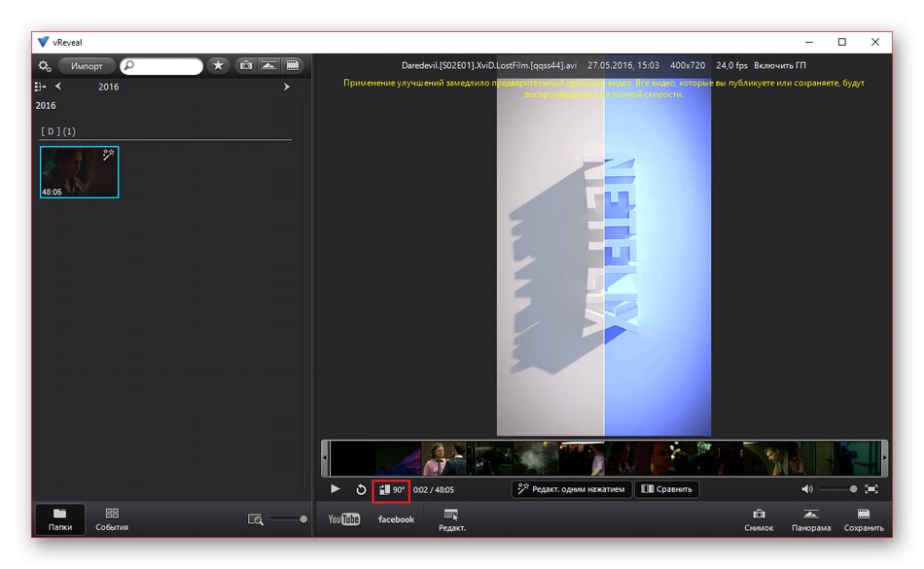This screenshot has width=924, height=569.
Task: Share video to YouTube
Action: [344, 519]
